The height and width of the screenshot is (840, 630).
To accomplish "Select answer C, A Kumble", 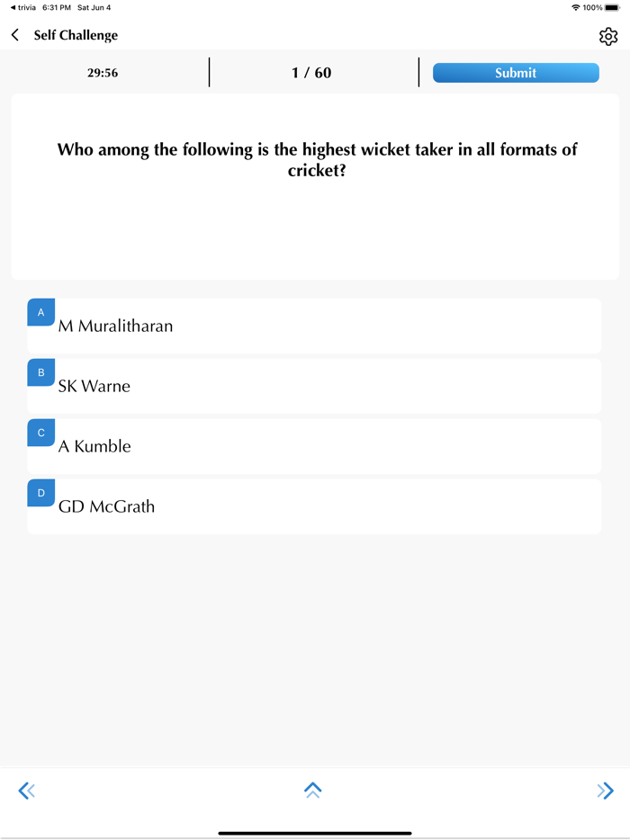I will 315,446.
